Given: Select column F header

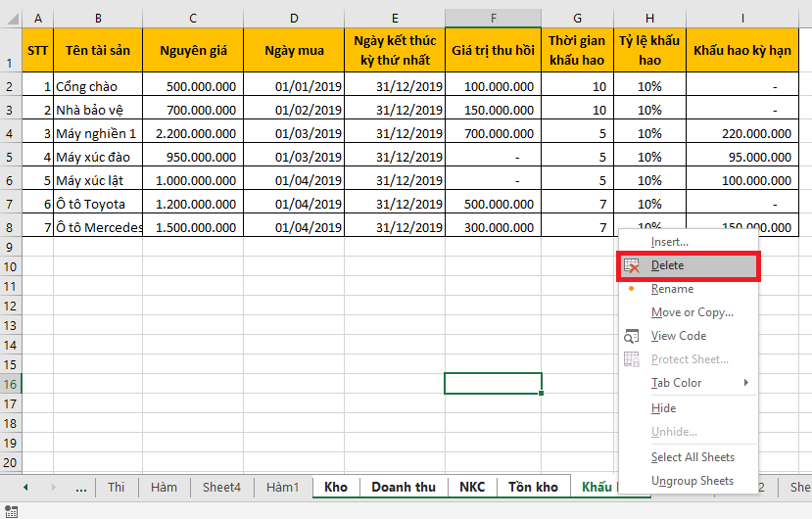Looking at the screenshot, I should point(493,18).
